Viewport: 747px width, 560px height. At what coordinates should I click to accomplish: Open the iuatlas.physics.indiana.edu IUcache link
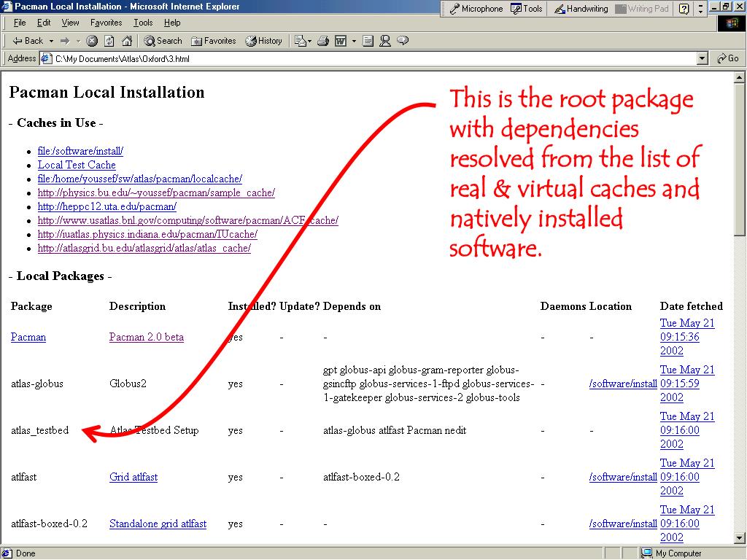[147, 234]
